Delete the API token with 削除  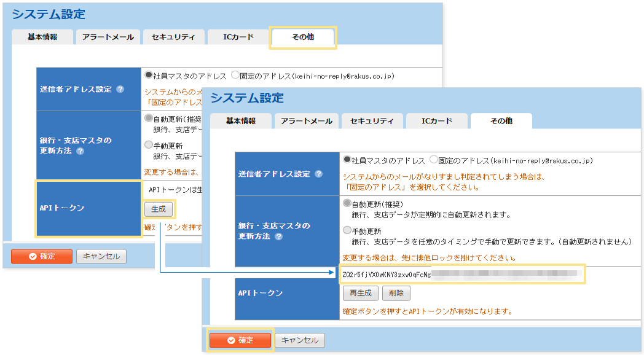point(396,294)
